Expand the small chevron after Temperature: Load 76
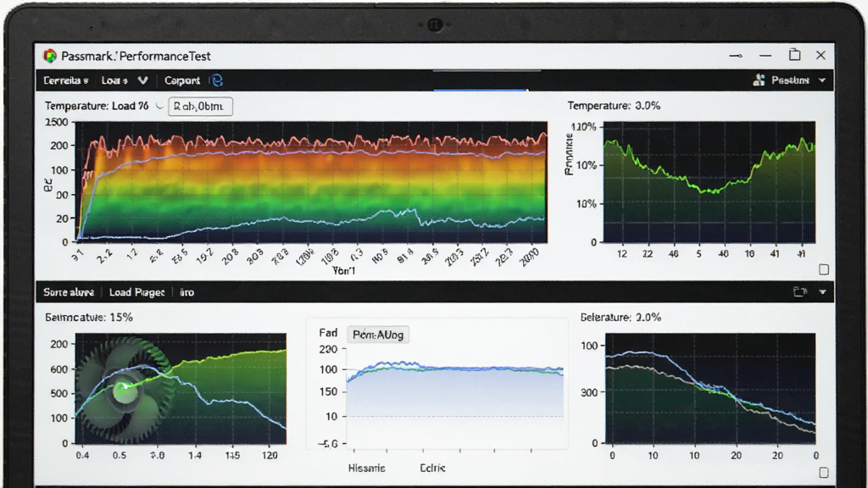The height and width of the screenshot is (488, 868). [x=159, y=106]
